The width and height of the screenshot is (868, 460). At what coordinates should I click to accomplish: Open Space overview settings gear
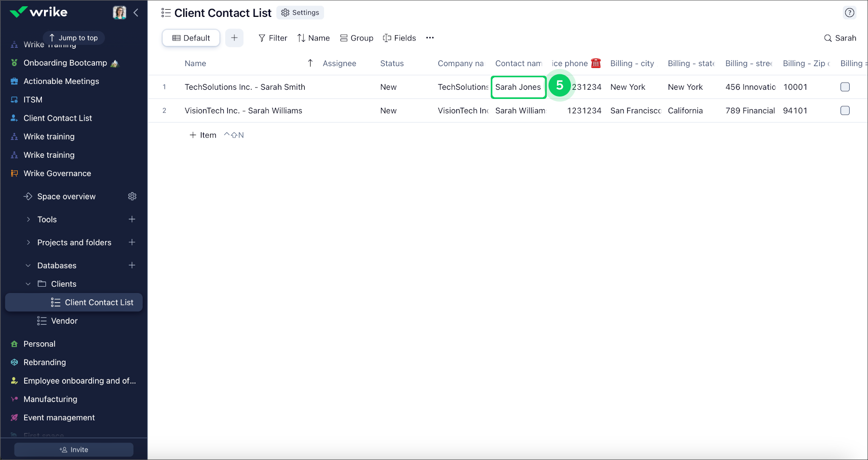[132, 196]
